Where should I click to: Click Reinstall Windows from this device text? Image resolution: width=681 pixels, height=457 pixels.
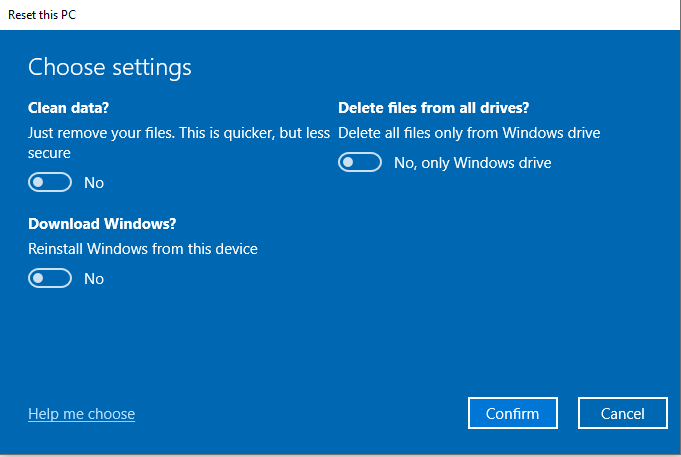143,248
